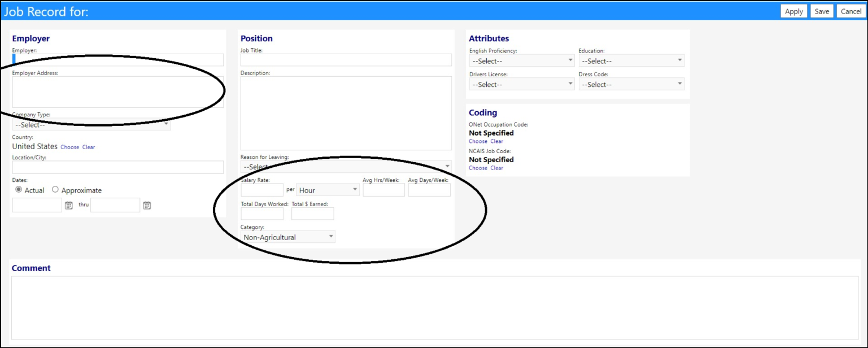This screenshot has height=348, width=868.
Task: Click the start date input field
Action: (37, 205)
